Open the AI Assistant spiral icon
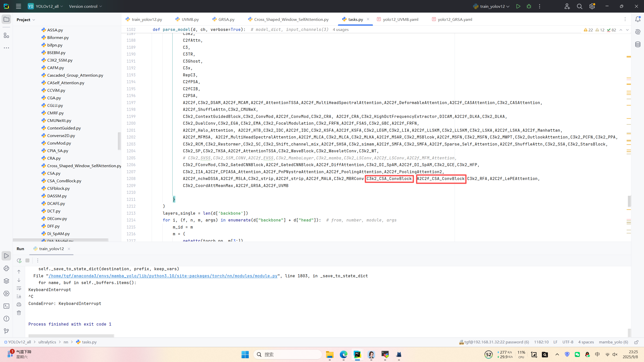 (638, 32)
